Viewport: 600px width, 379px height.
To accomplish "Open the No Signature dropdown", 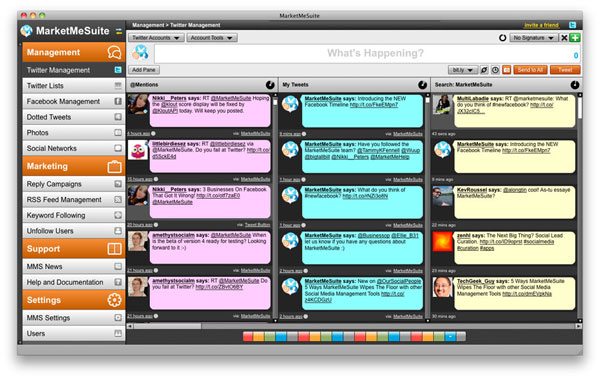I will (x=533, y=38).
